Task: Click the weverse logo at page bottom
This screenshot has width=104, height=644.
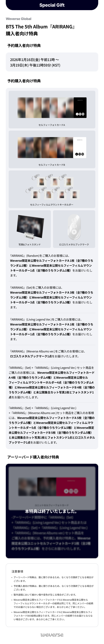Action: [52, 635]
